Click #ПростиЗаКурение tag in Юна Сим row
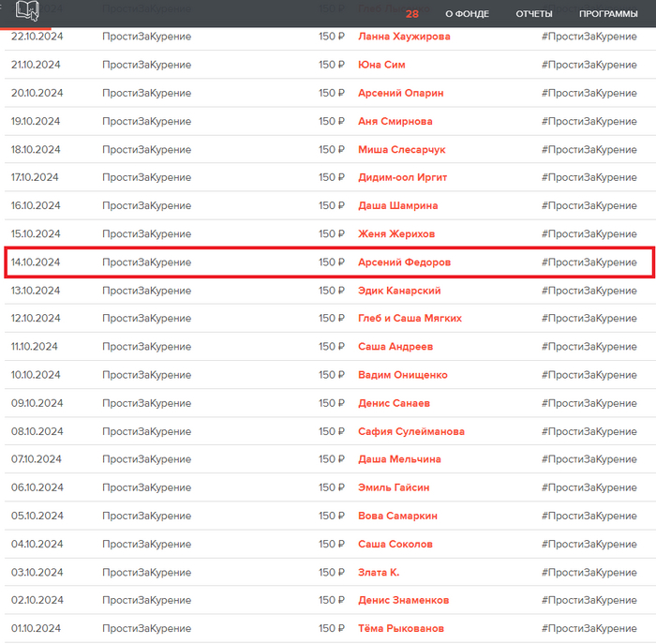The image size is (656, 644). coord(589,65)
